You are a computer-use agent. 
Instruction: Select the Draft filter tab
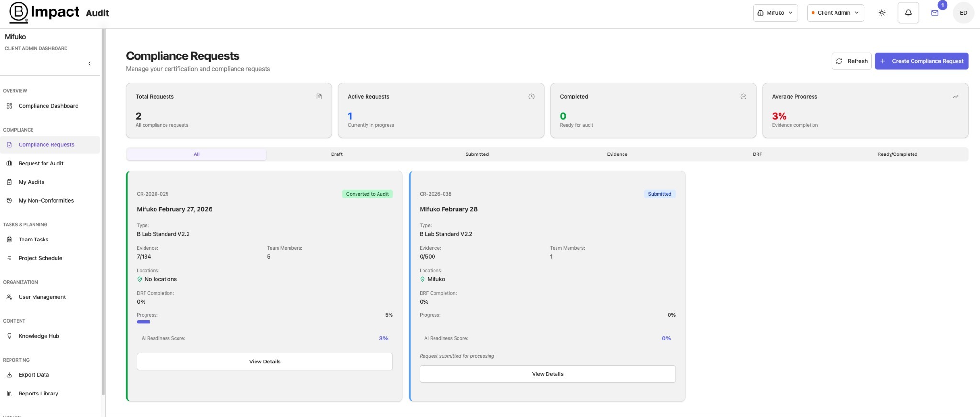coord(336,154)
